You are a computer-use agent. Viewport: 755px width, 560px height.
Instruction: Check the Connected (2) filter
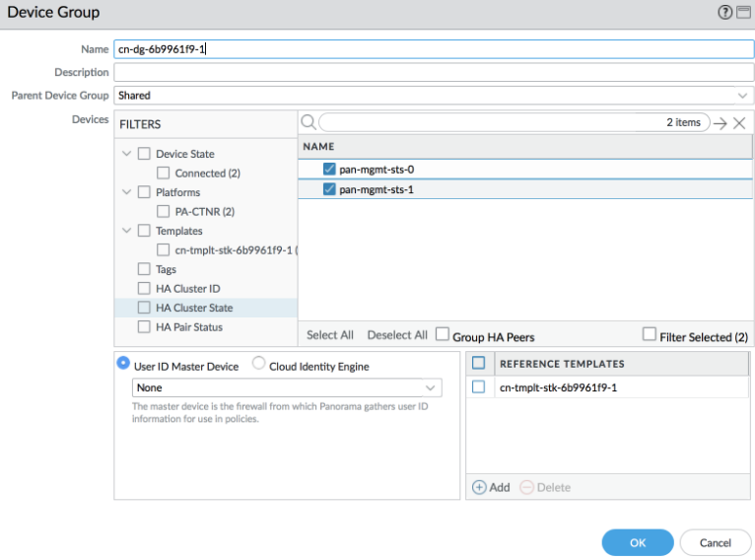(x=164, y=173)
